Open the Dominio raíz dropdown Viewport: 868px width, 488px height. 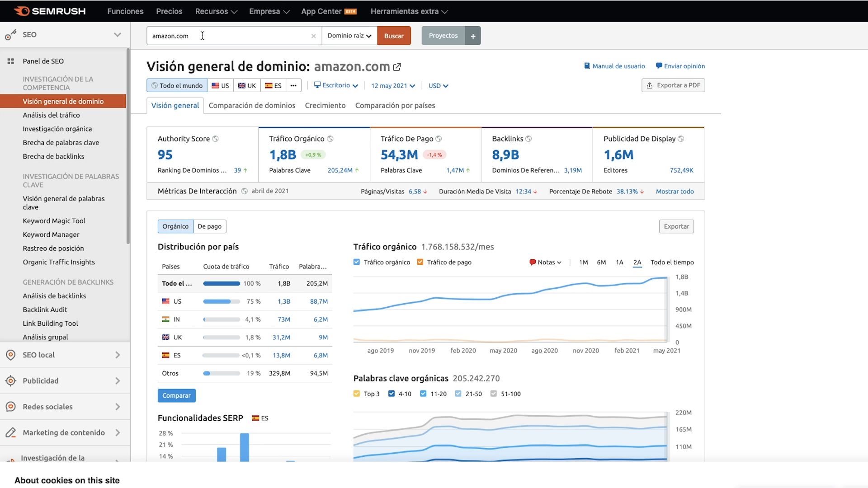click(x=349, y=36)
